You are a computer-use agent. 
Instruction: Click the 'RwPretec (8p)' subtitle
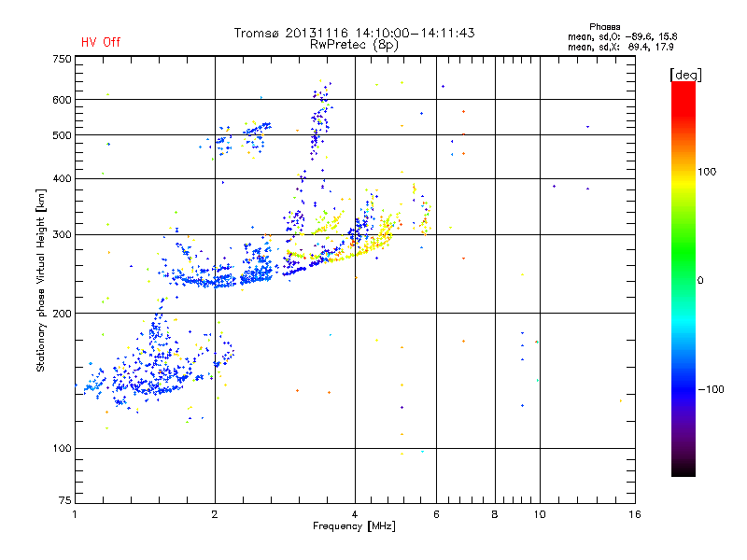tap(354, 45)
